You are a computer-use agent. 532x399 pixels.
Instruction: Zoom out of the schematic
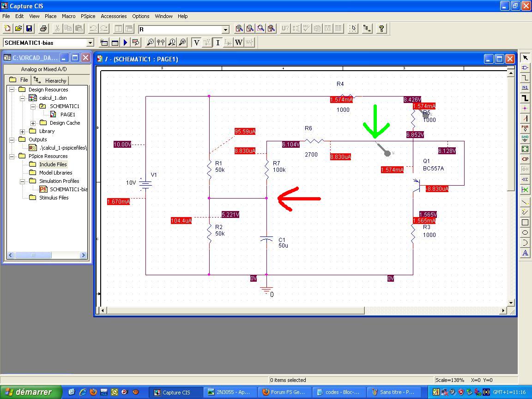point(250,29)
